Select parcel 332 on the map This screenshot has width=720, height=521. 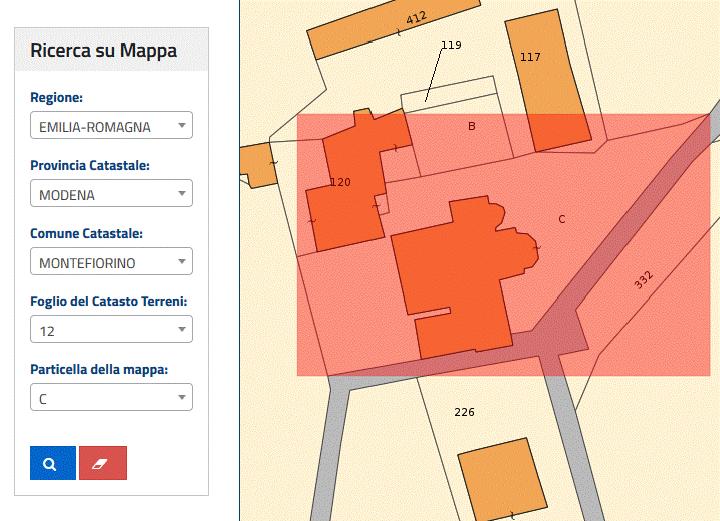point(644,280)
